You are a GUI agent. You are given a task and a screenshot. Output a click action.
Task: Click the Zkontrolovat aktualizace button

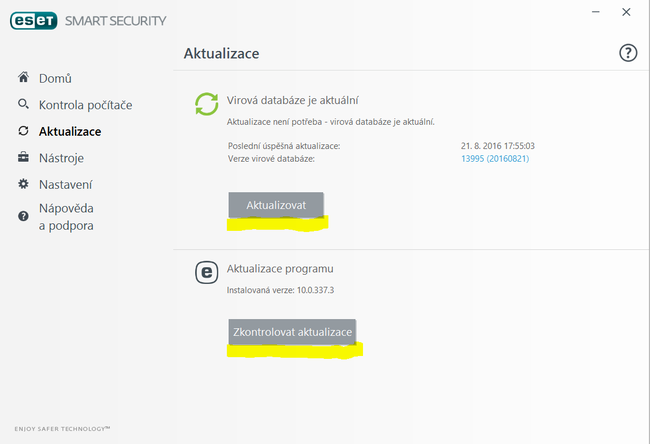click(292, 332)
